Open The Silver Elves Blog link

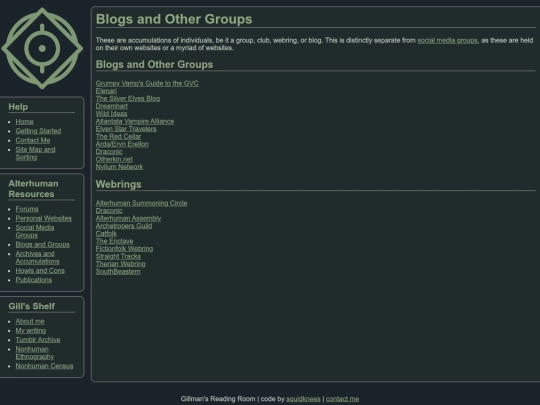(128, 98)
